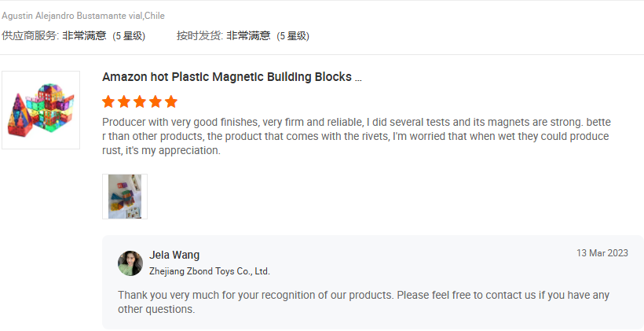644x331 pixels.
Task: Click the second orange rating star
Action: [124, 101]
